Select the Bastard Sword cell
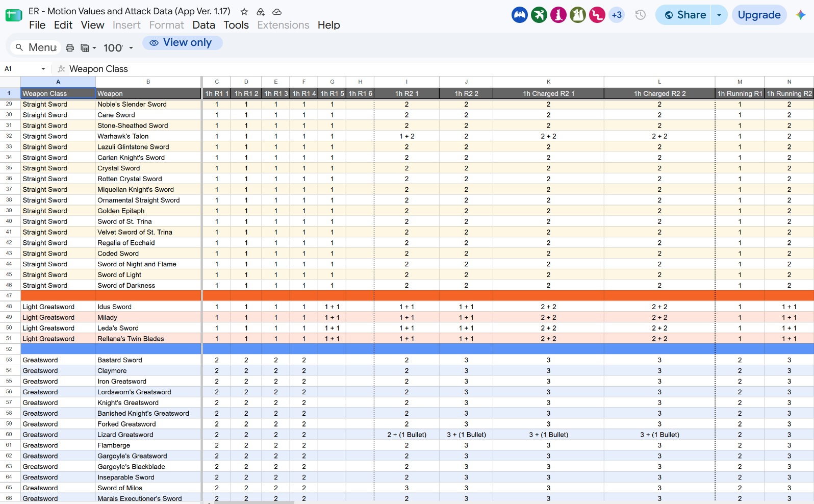814x504 pixels. pos(148,360)
